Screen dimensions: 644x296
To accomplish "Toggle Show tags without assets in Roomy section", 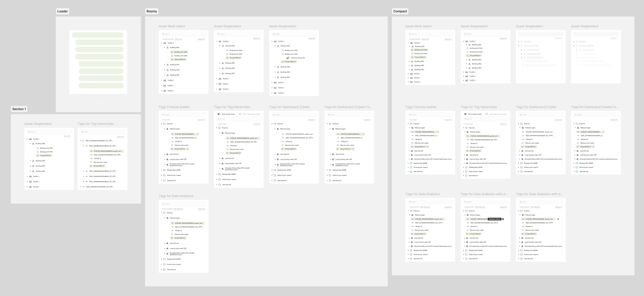I will (x=240, y=114).
